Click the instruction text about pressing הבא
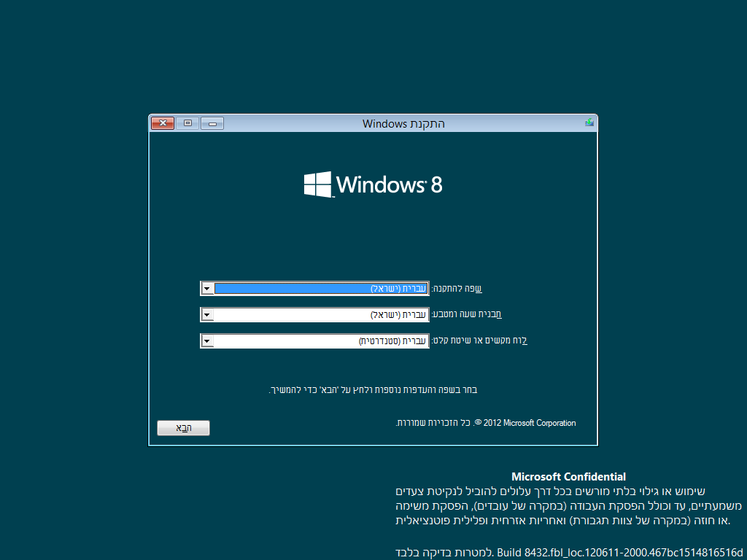The width and height of the screenshot is (747, 560). pyautogui.click(x=373, y=390)
